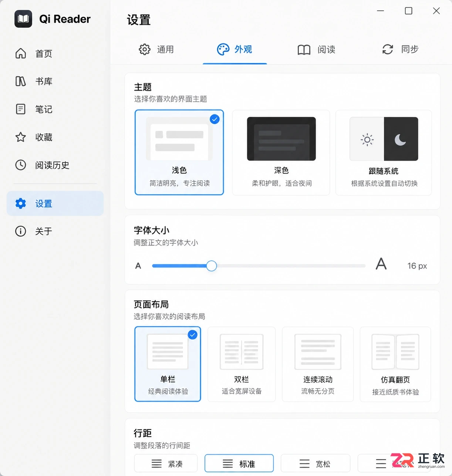The image size is (452, 476).
Task: Click the 页面布局 section heading
Action: coord(151,304)
